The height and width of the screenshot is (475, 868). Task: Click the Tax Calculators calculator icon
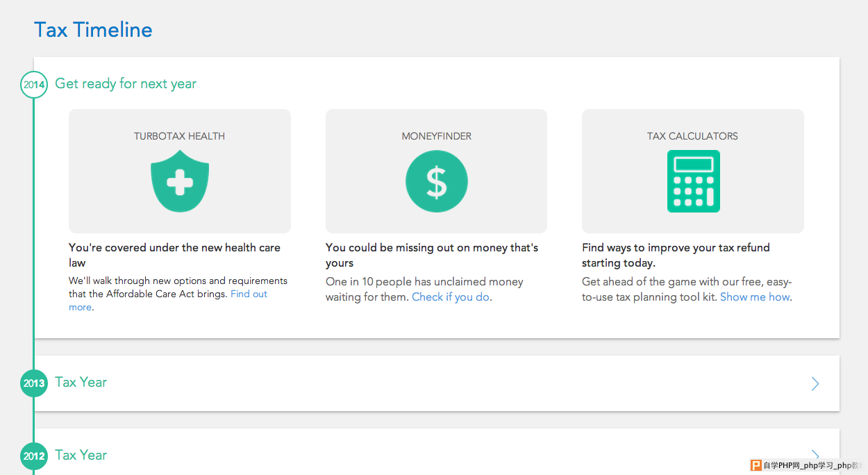click(x=693, y=181)
